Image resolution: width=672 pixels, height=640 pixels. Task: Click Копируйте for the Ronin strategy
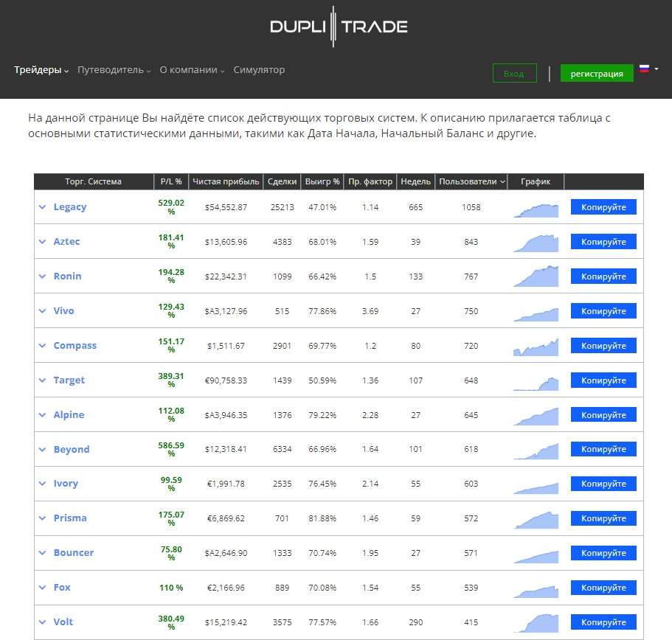603,276
